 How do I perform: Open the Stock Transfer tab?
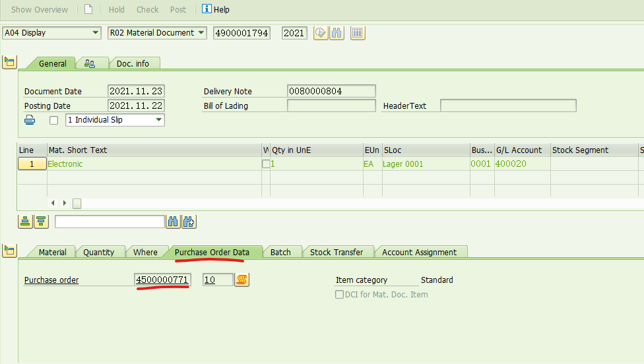pyautogui.click(x=337, y=252)
